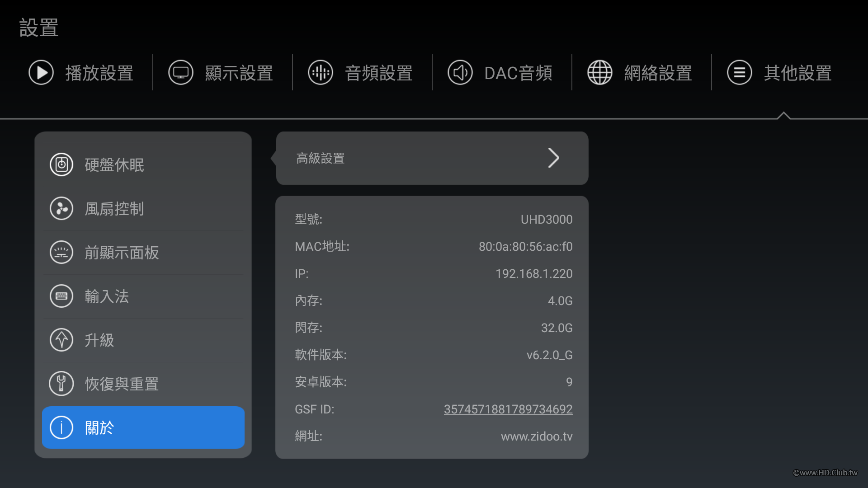
Task: Click the www.zidoo.tv website address
Action: 537,436
